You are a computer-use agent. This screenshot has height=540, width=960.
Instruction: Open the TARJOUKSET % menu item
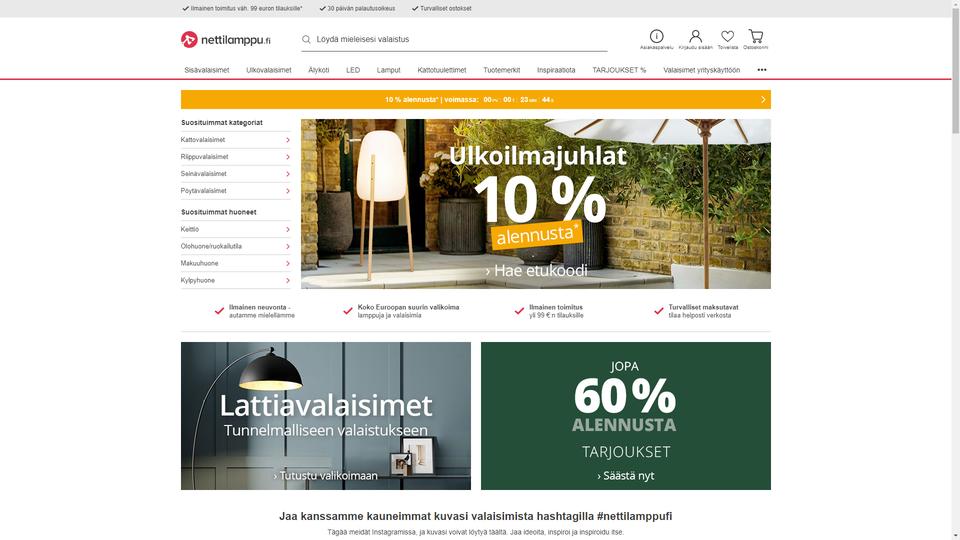tap(619, 70)
